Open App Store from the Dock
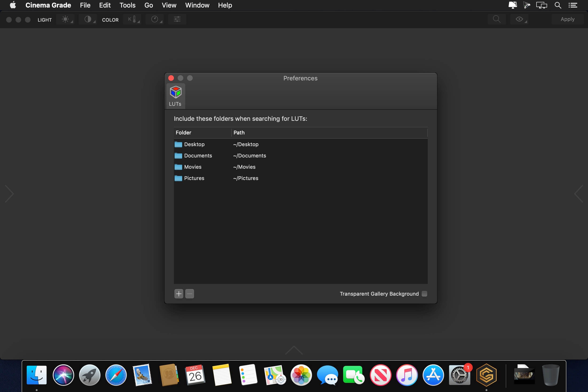Screen dimensions: 588x392 (x=433, y=375)
